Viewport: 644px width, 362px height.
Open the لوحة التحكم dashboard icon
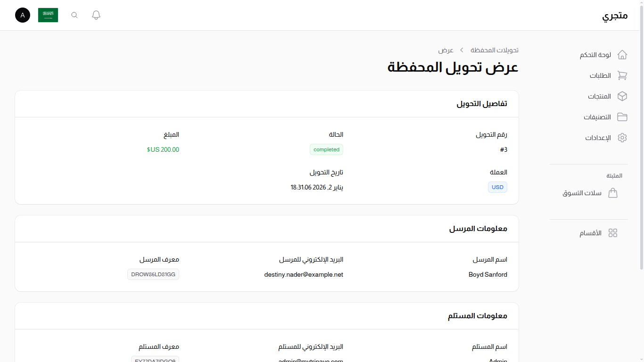coord(622,55)
